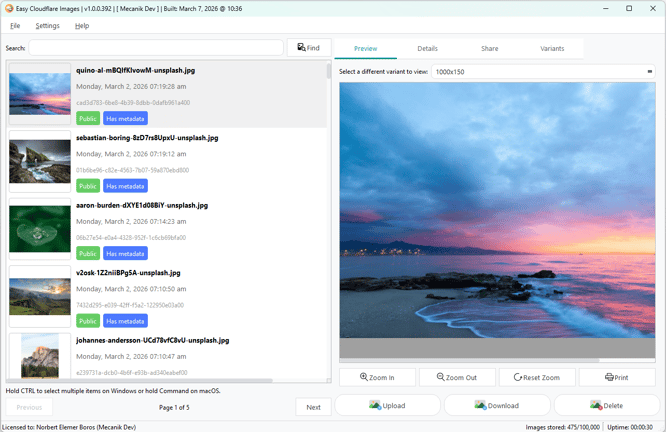
Task: Select the sebastian-boring rocky coast thumbnail
Action: (40, 161)
